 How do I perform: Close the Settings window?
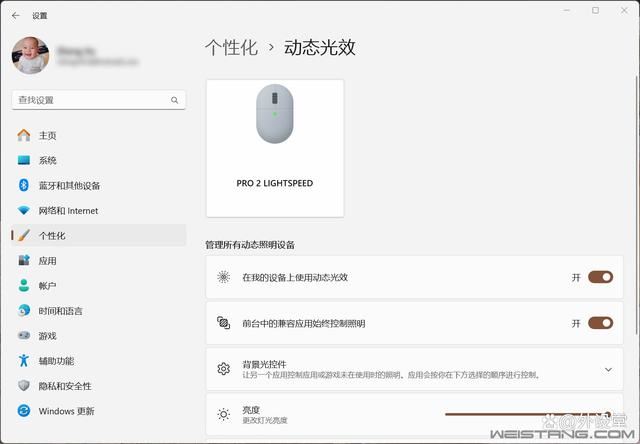(x=624, y=10)
